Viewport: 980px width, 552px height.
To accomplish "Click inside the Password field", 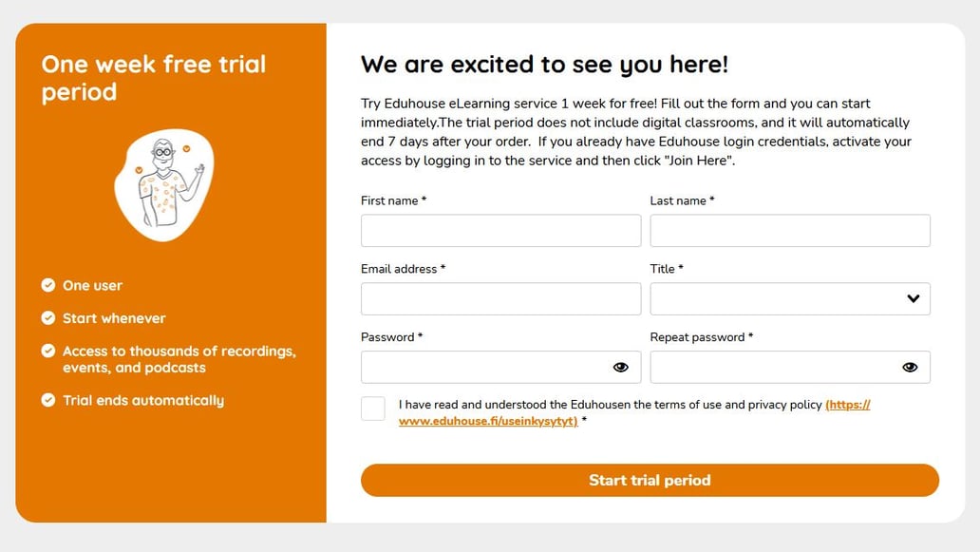I will point(484,367).
